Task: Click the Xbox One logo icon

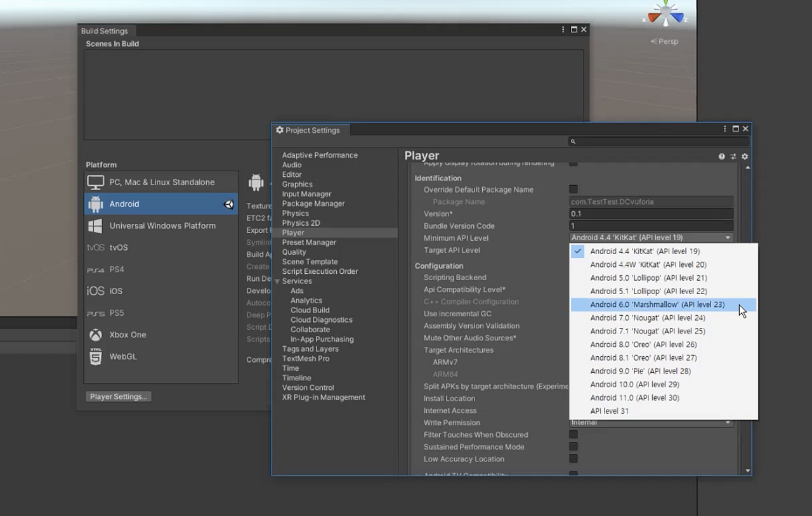Action: (96, 335)
